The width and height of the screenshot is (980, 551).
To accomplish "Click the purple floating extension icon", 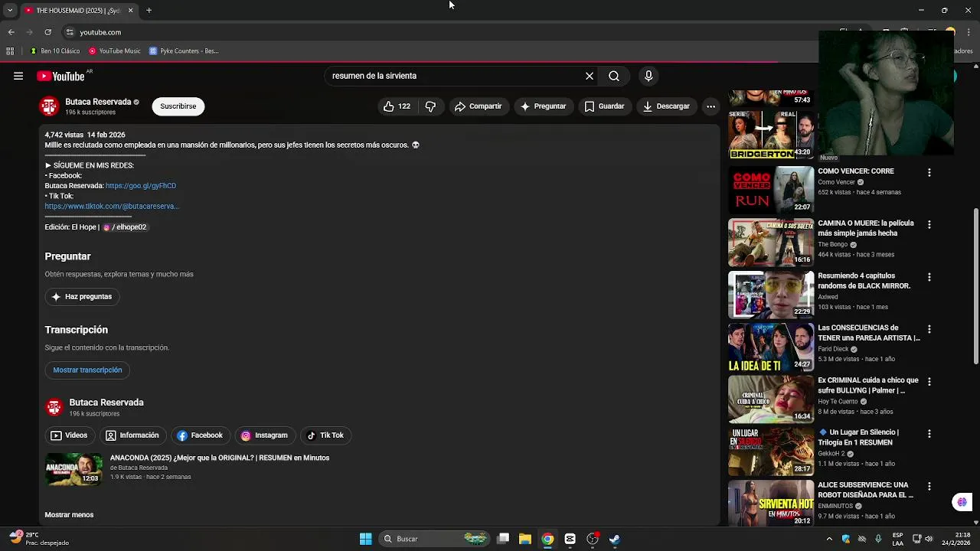I will coord(962,502).
